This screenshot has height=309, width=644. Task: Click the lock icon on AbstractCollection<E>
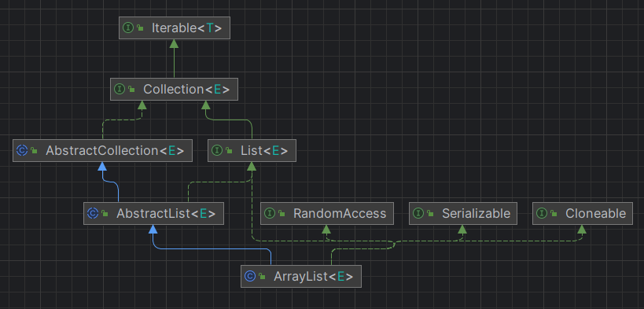pyautogui.click(x=34, y=151)
